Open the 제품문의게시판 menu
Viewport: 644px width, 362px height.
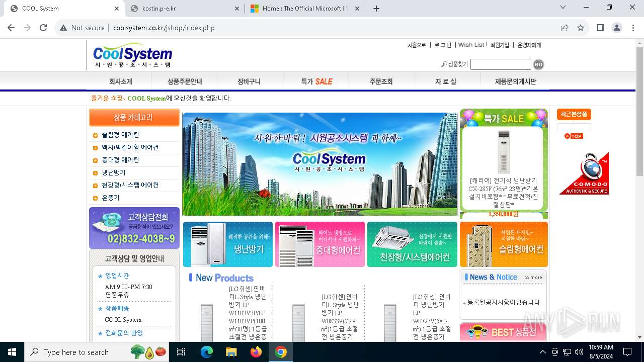coord(515,81)
